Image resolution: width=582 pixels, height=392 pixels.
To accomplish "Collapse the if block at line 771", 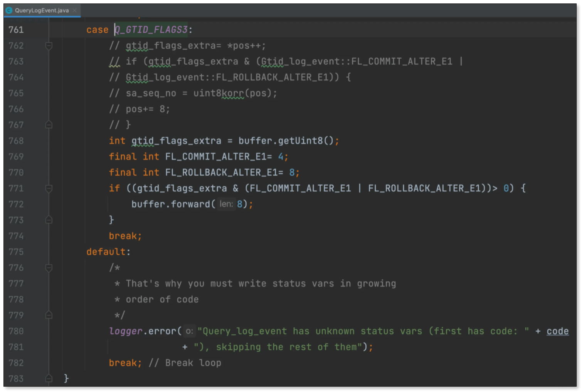I will pos(49,188).
